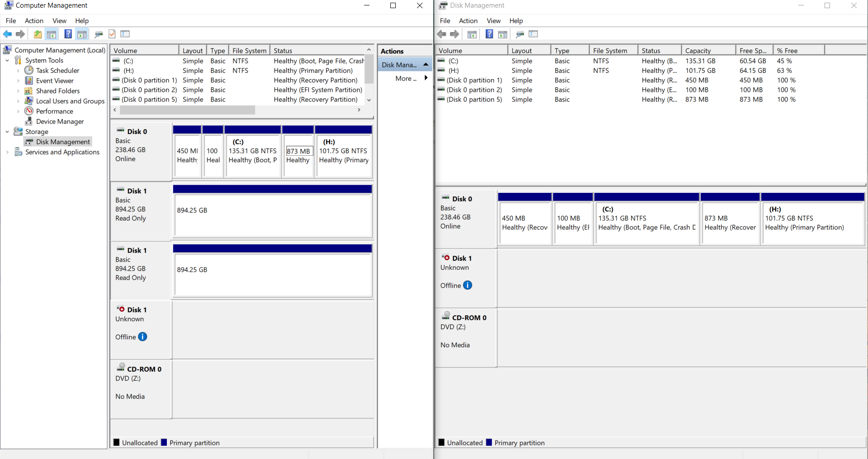
Task: Open View menu in Computer Management
Action: click(59, 21)
